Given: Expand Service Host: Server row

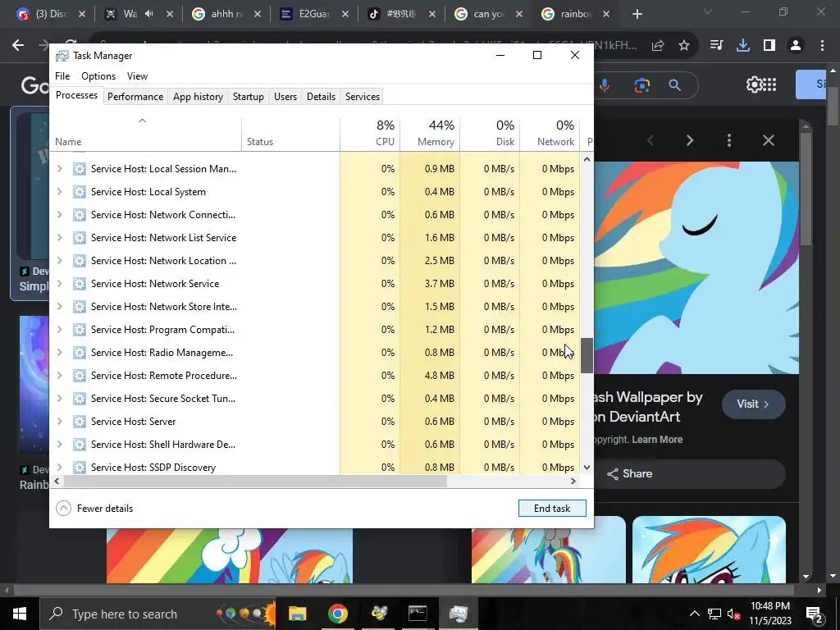Looking at the screenshot, I should click(59, 422).
